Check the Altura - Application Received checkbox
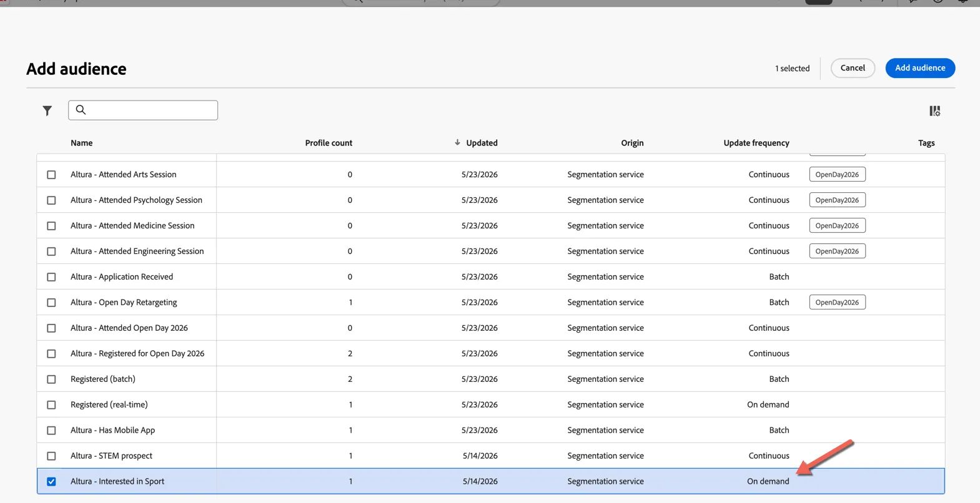Image resolution: width=980 pixels, height=503 pixels. pyautogui.click(x=51, y=276)
